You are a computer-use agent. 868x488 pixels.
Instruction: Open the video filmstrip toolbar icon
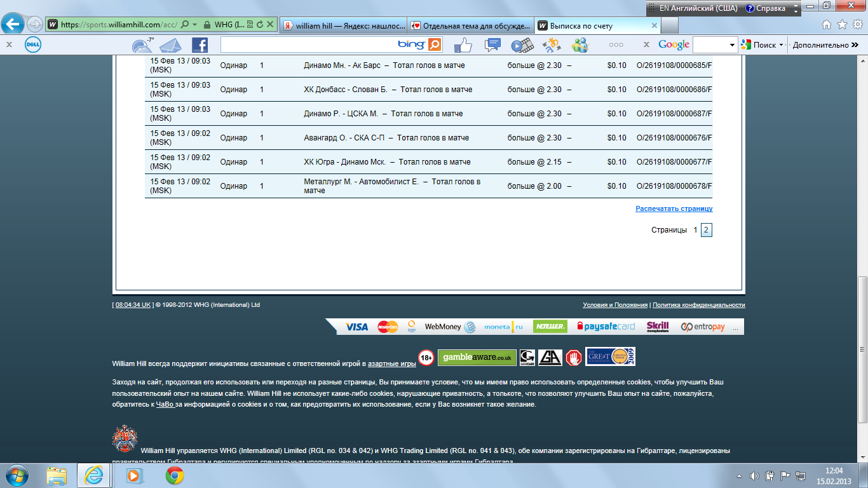point(522,45)
